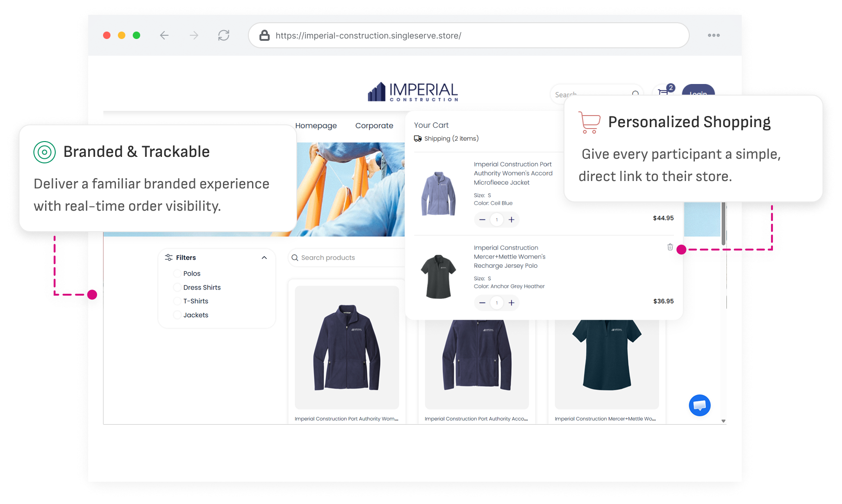Open the blue chat bubble widget
842x504 pixels.
click(700, 406)
